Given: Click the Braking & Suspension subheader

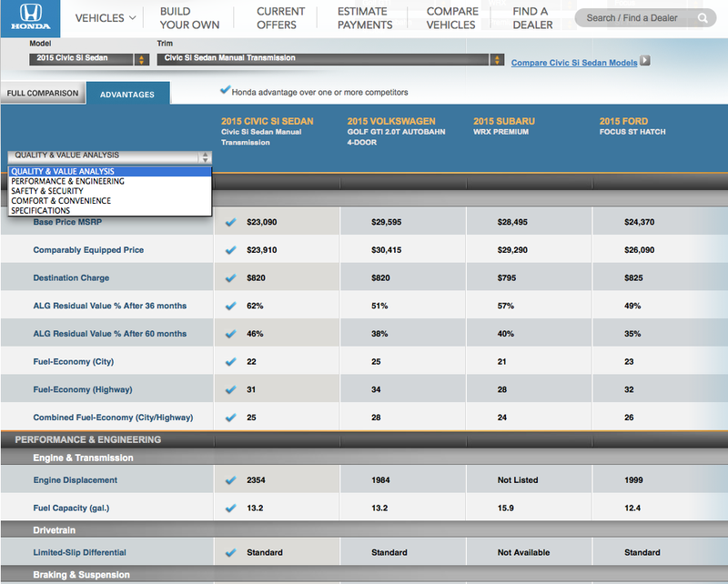Looking at the screenshot, I should tap(81, 575).
